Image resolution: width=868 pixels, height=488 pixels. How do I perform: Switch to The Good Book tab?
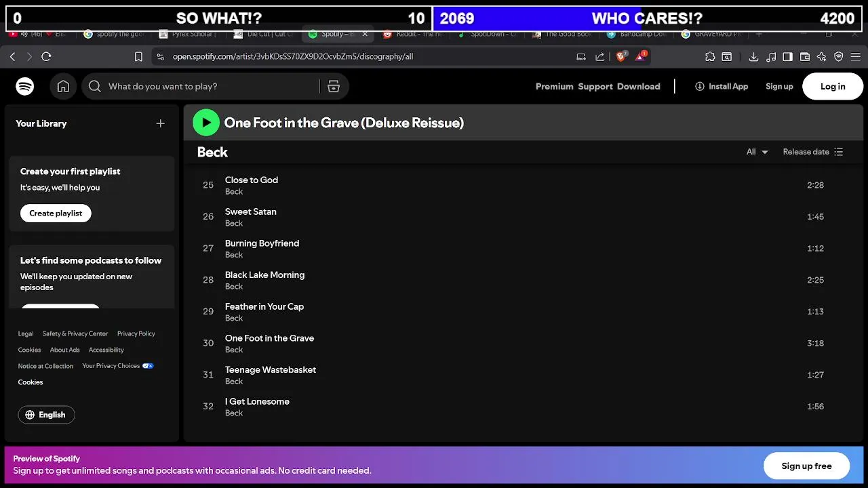click(563, 34)
